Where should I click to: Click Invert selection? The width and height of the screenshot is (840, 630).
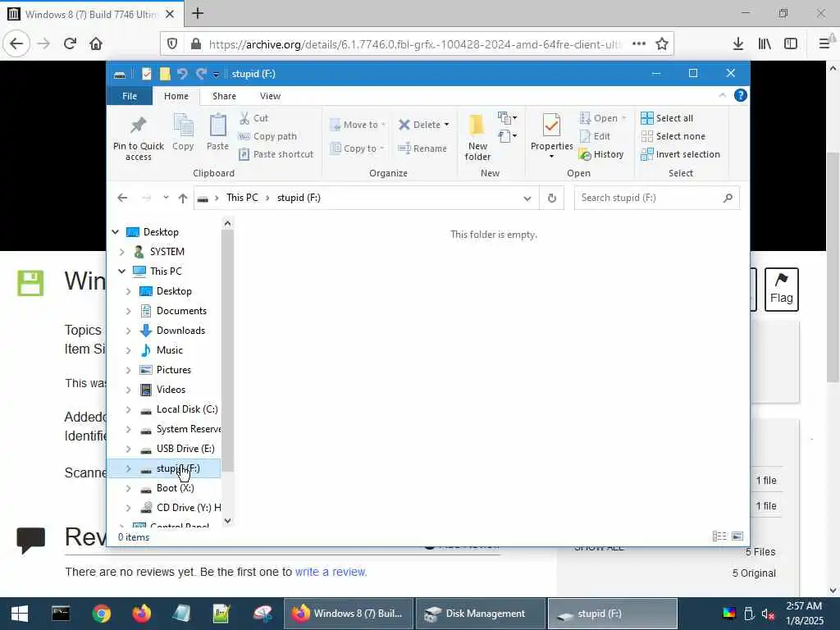pyautogui.click(x=680, y=154)
